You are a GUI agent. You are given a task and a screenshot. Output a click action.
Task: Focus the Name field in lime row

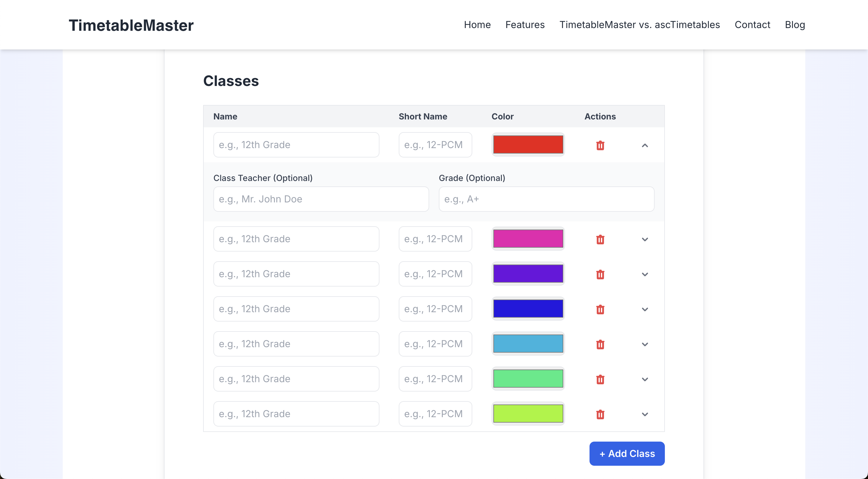(x=296, y=414)
